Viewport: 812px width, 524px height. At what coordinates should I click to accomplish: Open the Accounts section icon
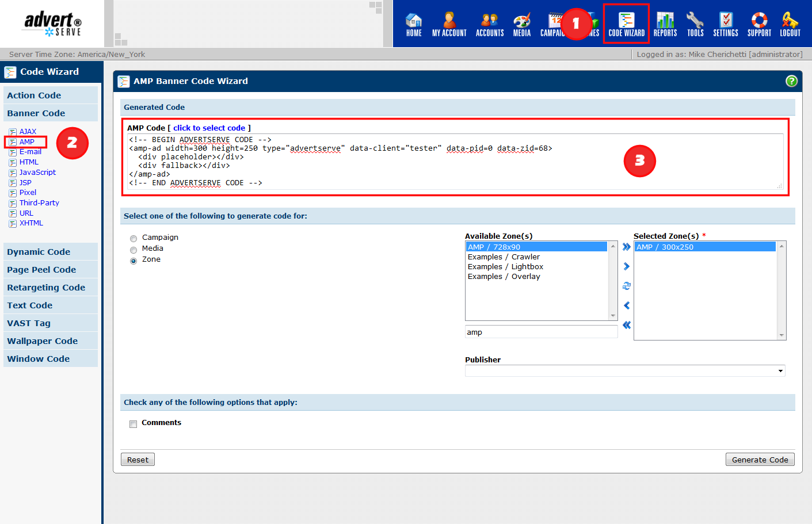click(x=490, y=25)
